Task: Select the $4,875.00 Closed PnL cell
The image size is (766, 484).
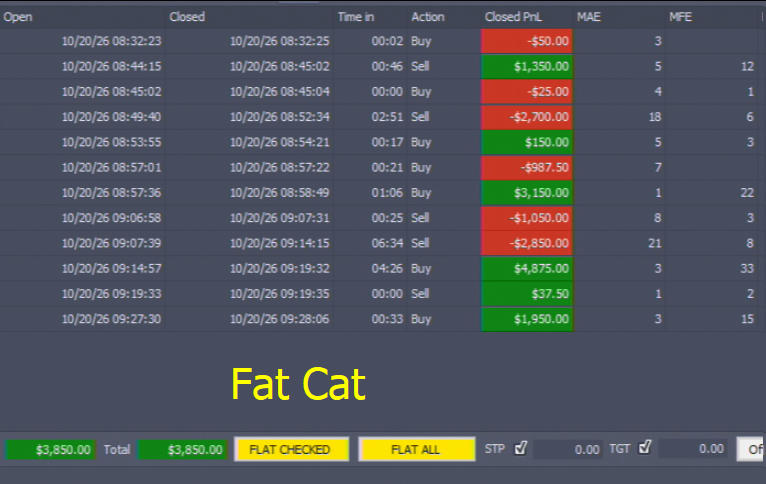Action: pyautogui.click(x=527, y=269)
